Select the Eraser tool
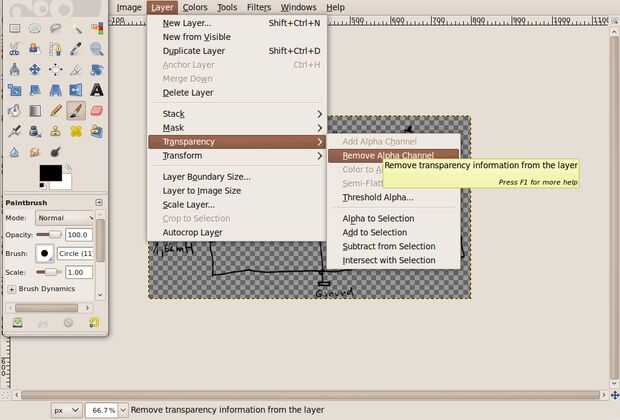Screen dimensions: 620x420 click(x=97, y=110)
